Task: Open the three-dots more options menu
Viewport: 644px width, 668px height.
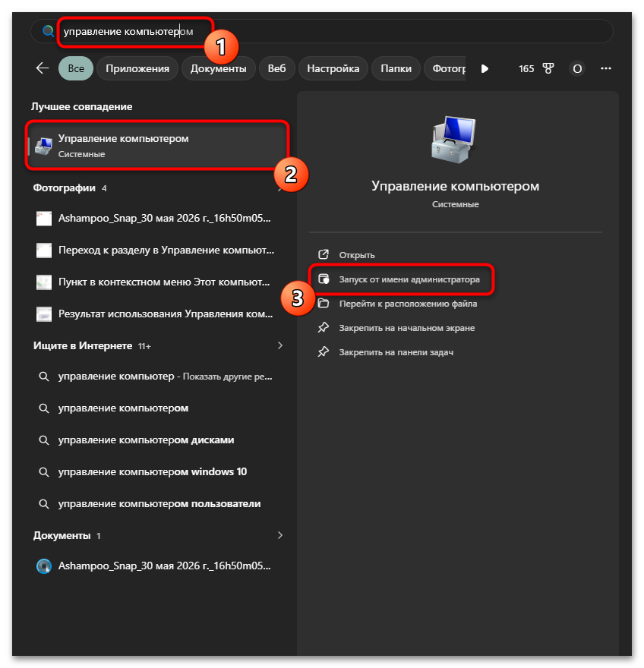Action: pos(605,68)
